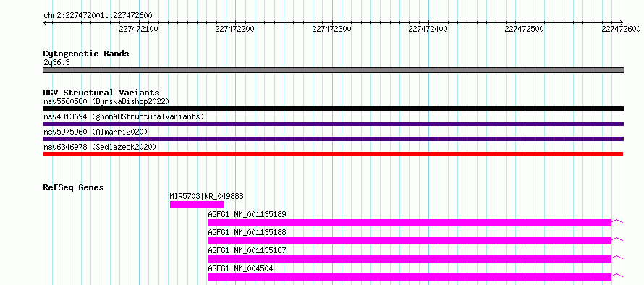
Task: Click the MIR5703|NR_049888 gene label
Action: [207, 196]
